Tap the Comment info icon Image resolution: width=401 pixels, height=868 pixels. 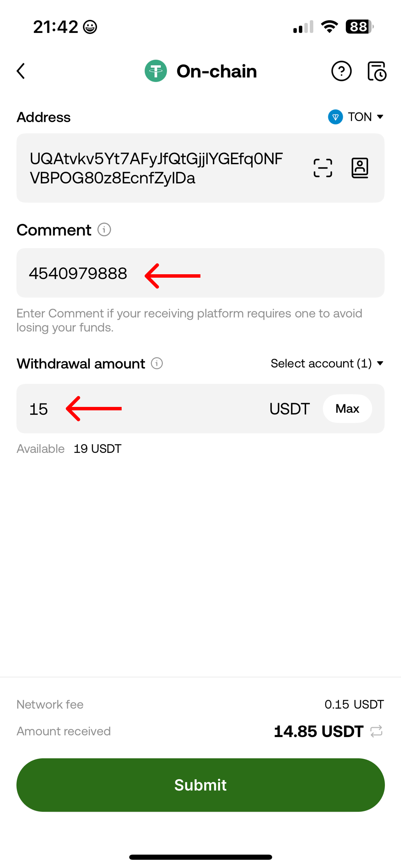[x=104, y=230]
